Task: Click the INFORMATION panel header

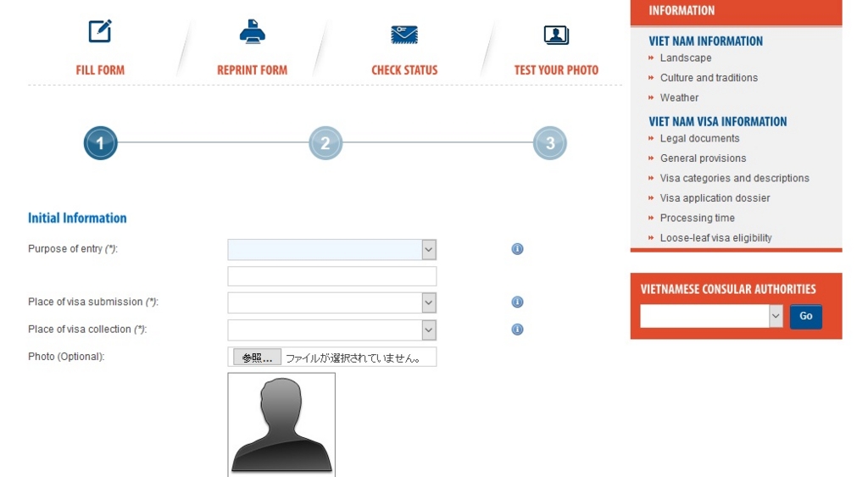Action: 736,12
